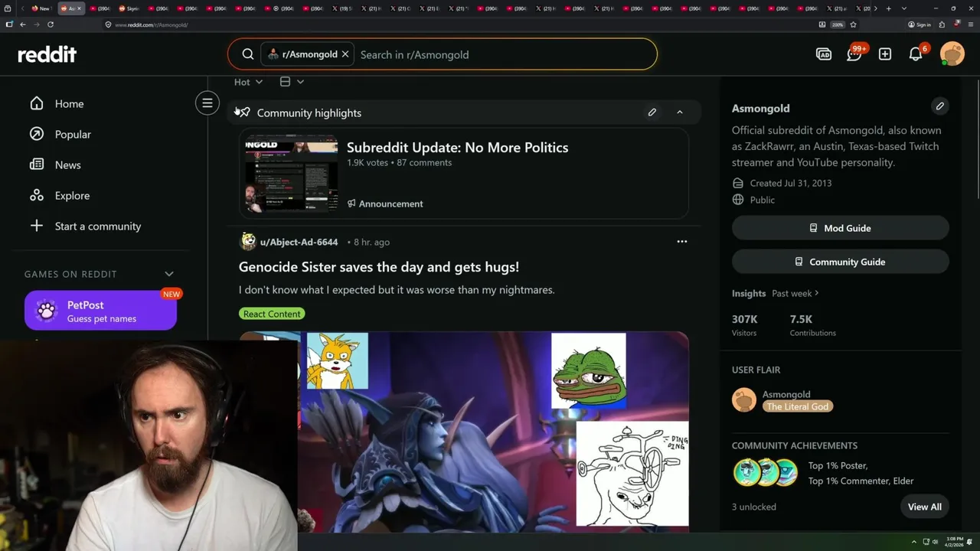Click the community achievement badges

(766, 473)
